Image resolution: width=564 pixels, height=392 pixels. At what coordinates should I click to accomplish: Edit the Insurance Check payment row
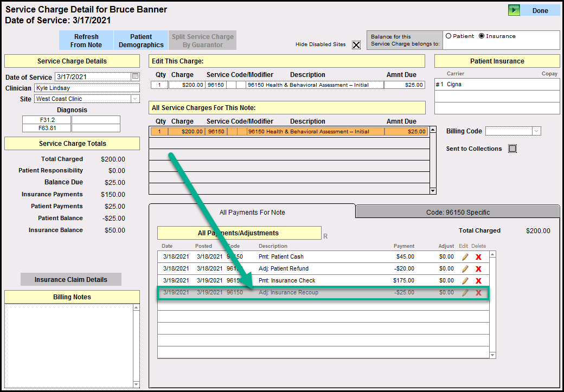(465, 281)
